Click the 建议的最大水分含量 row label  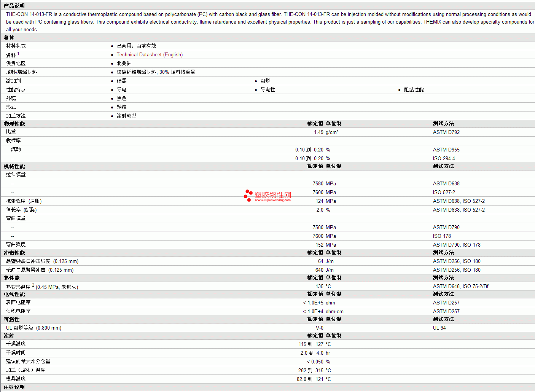pyautogui.click(x=28, y=361)
